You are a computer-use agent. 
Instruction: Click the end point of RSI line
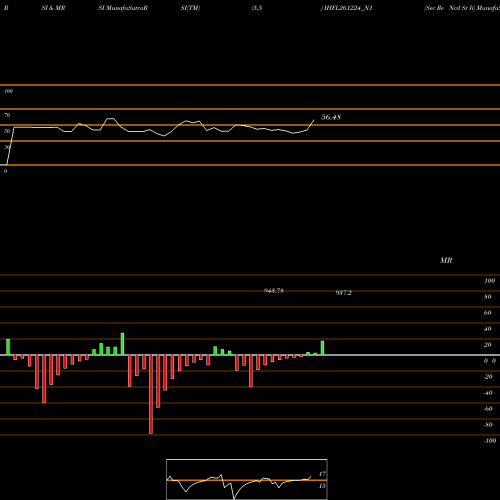(x=314, y=120)
